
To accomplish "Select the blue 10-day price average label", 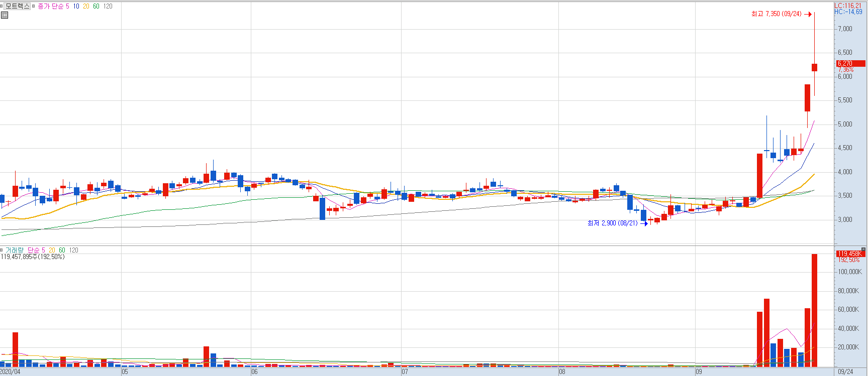I will pos(76,7).
